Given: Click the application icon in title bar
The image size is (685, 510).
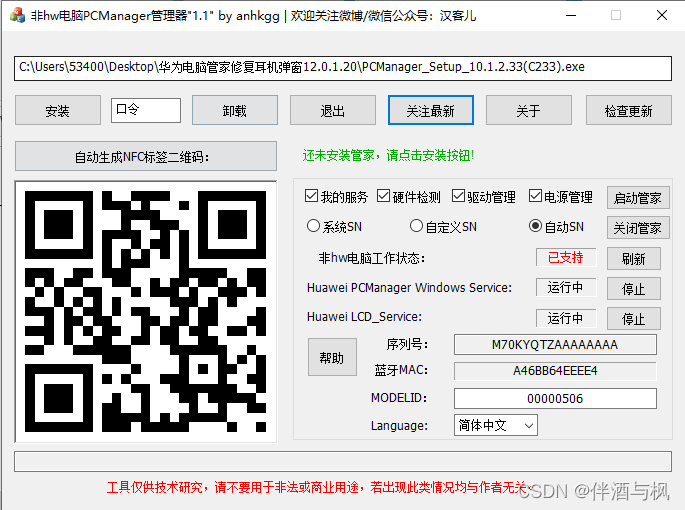Looking at the screenshot, I should 17,15.
